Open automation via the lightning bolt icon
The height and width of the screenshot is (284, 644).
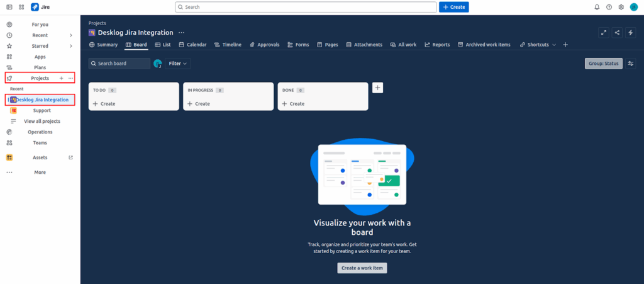click(x=631, y=33)
